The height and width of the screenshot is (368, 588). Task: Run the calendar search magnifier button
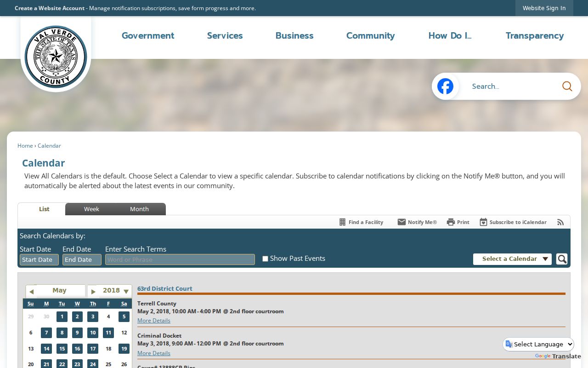point(561,259)
